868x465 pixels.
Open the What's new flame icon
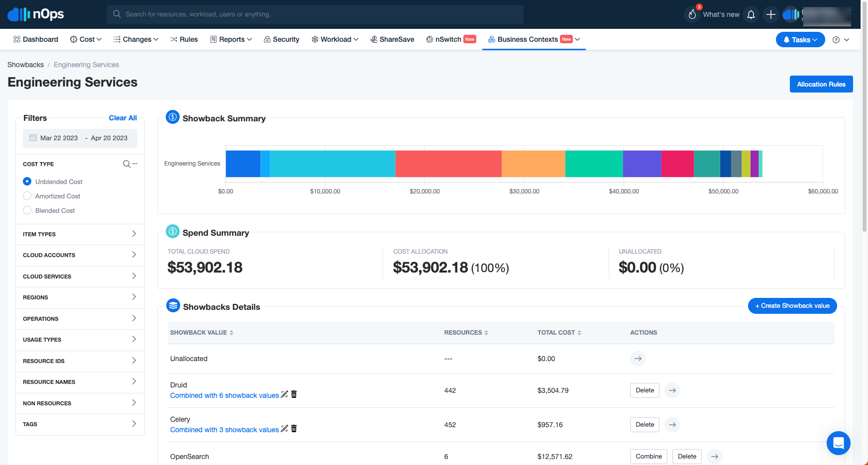[x=692, y=14]
